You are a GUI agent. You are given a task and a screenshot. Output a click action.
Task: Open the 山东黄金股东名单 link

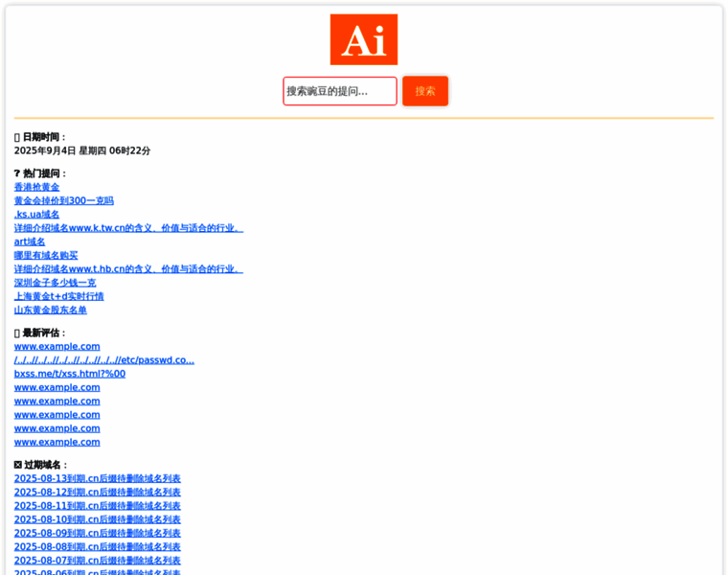pyautogui.click(x=50, y=310)
